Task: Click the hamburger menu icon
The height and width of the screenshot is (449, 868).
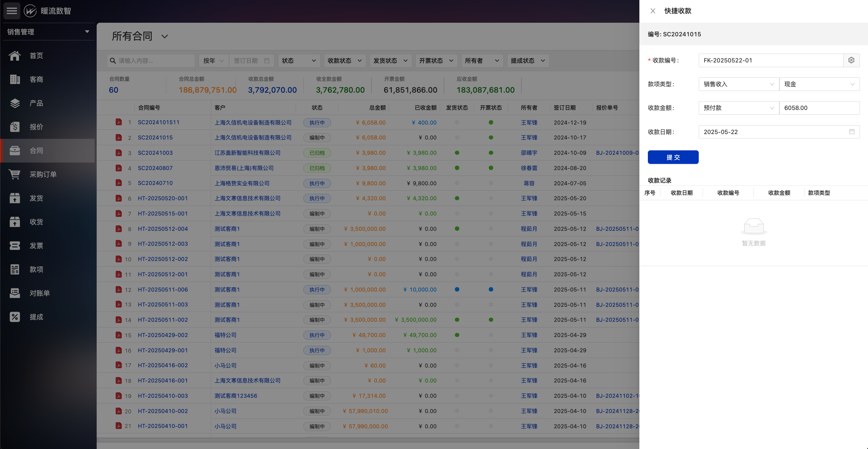Action: 12,11
